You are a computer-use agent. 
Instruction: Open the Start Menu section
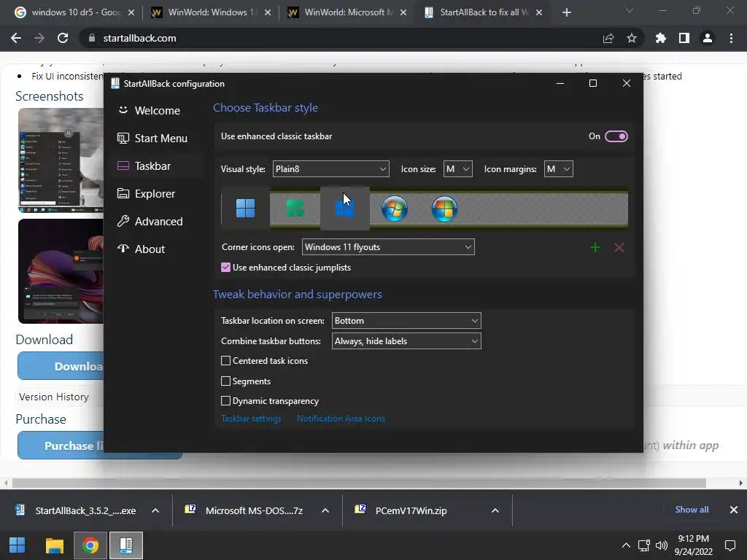coord(157,139)
